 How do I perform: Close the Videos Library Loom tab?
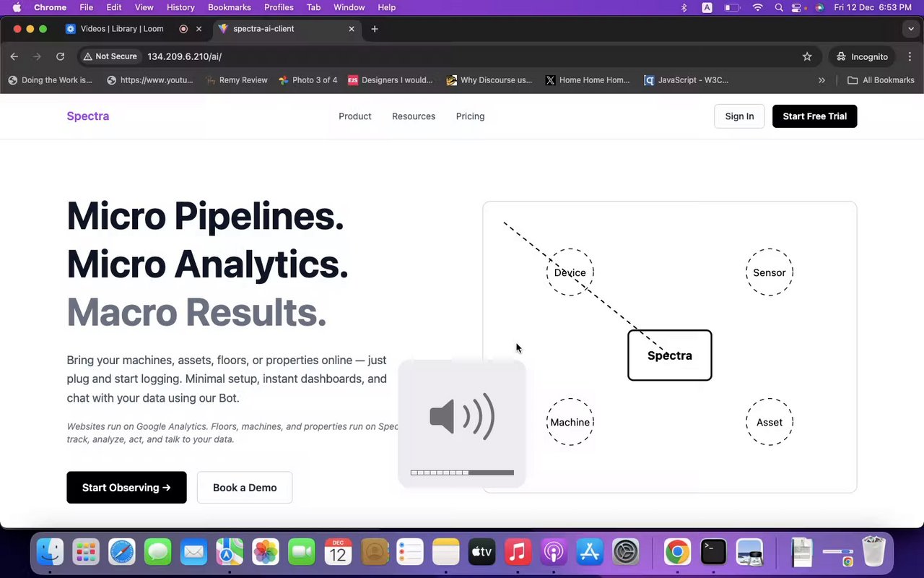click(x=199, y=29)
